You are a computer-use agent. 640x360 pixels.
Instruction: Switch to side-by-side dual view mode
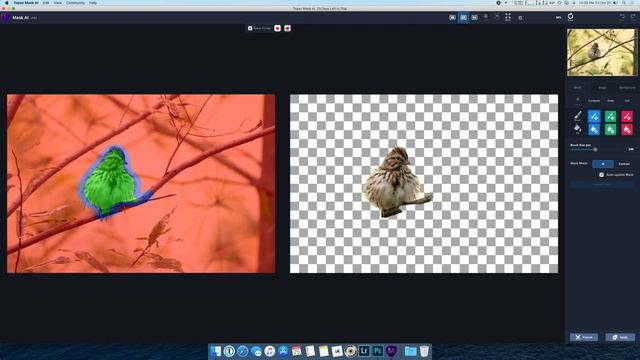(x=463, y=18)
